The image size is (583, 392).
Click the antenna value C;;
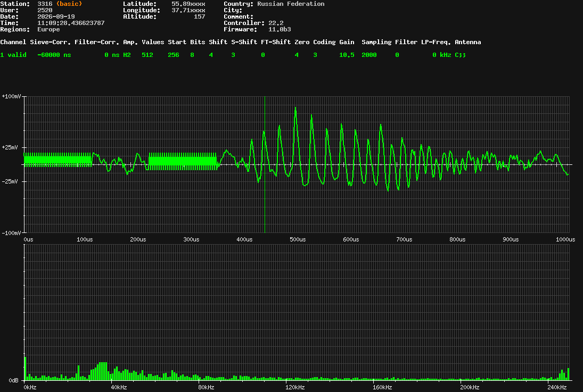click(461, 55)
